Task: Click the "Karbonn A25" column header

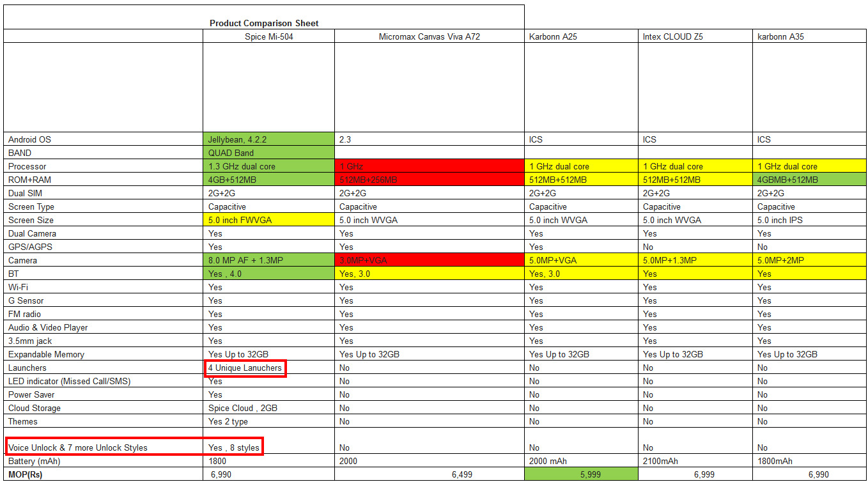Action: click(x=553, y=36)
